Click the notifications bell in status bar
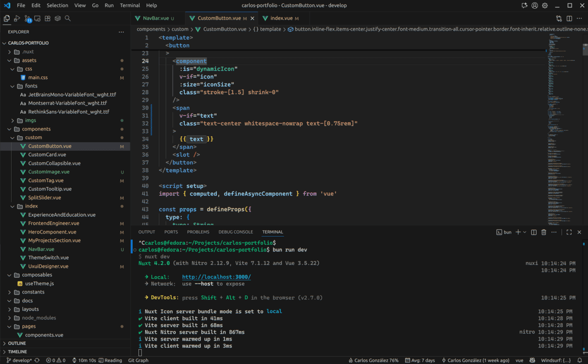 pos(580,360)
